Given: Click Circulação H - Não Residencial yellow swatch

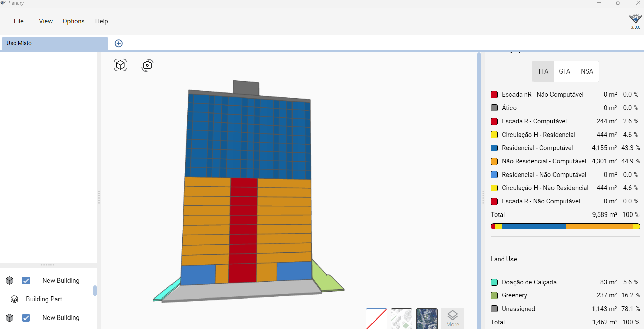Looking at the screenshot, I should click(x=494, y=188).
